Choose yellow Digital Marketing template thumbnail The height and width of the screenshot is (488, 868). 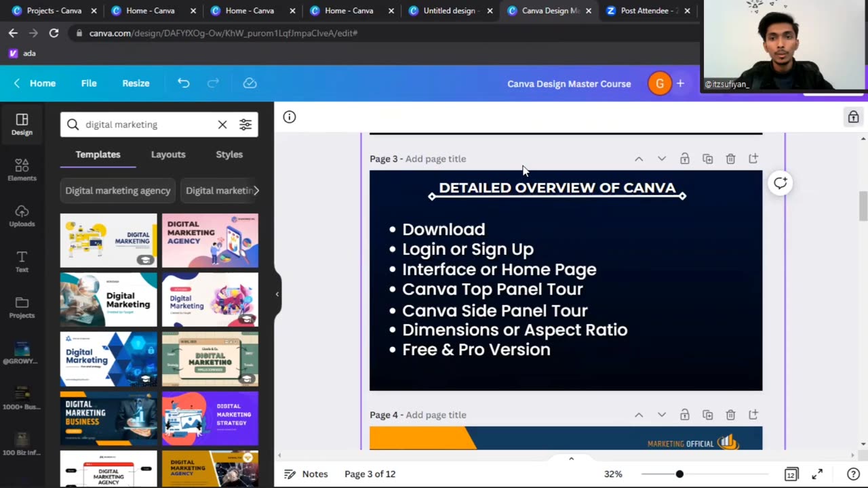pyautogui.click(x=108, y=241)
